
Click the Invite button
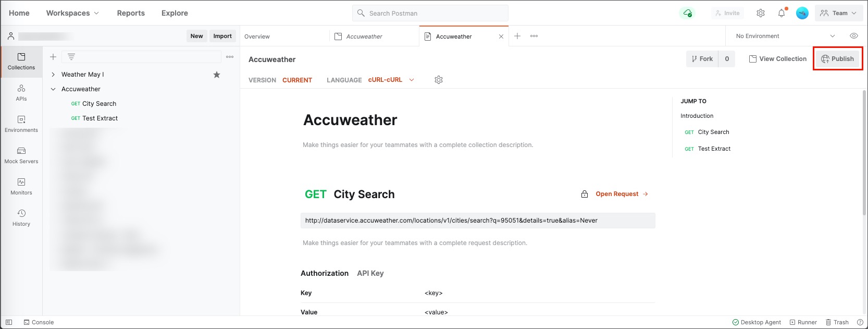click(x=727, y=13)
